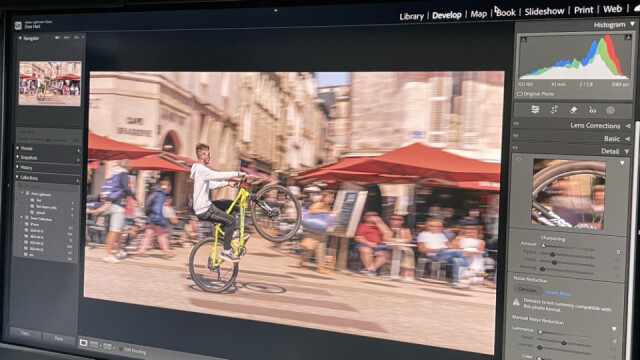This screenshot has width=640, height=360.
Task: Select the Healing eraser tool
Action: (573, 110)
